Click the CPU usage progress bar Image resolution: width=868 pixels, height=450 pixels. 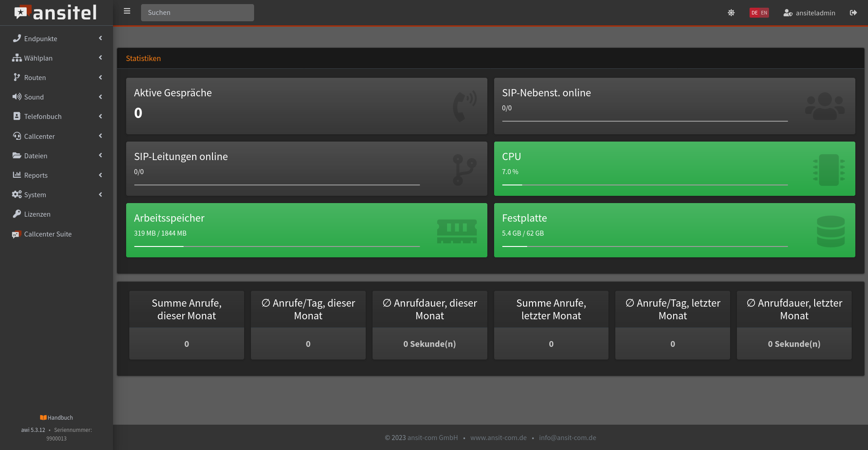[645, 185]
